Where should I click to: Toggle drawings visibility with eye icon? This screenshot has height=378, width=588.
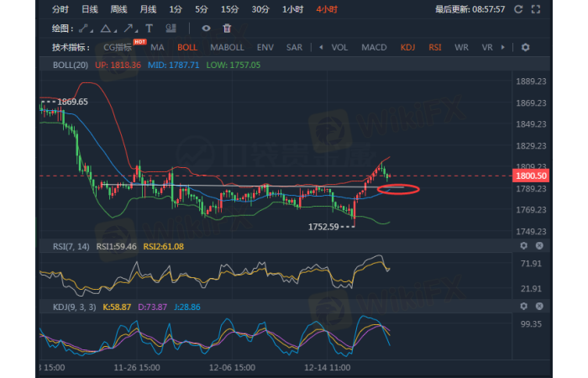205,28
